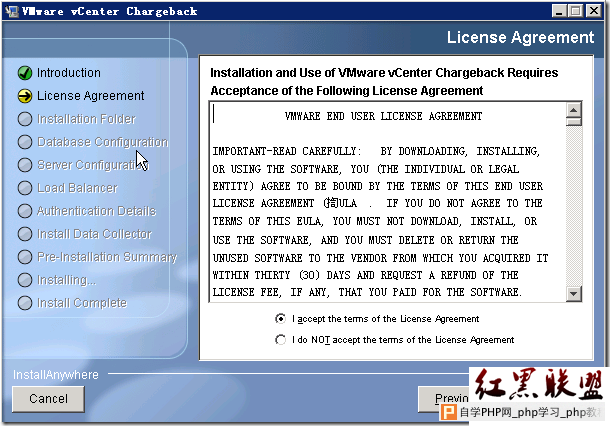Click the Installation Folder step label
The width and height of the screenshot is (610, 426).
86,119
